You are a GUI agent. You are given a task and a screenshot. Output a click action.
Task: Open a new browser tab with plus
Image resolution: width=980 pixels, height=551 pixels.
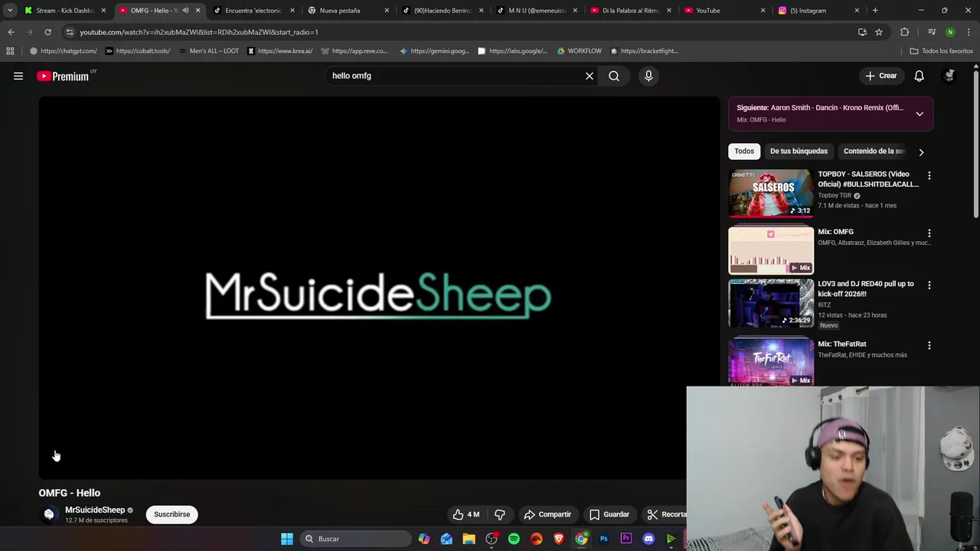(875, 11)
